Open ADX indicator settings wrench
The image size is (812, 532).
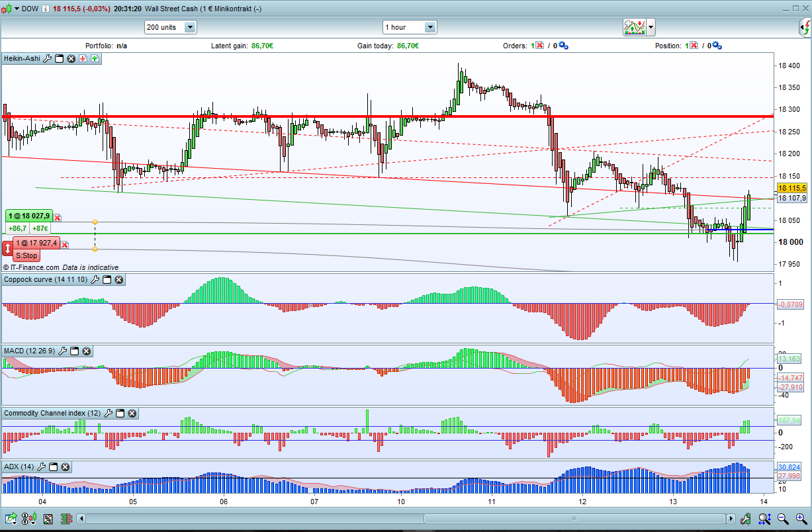coord(41,467)
